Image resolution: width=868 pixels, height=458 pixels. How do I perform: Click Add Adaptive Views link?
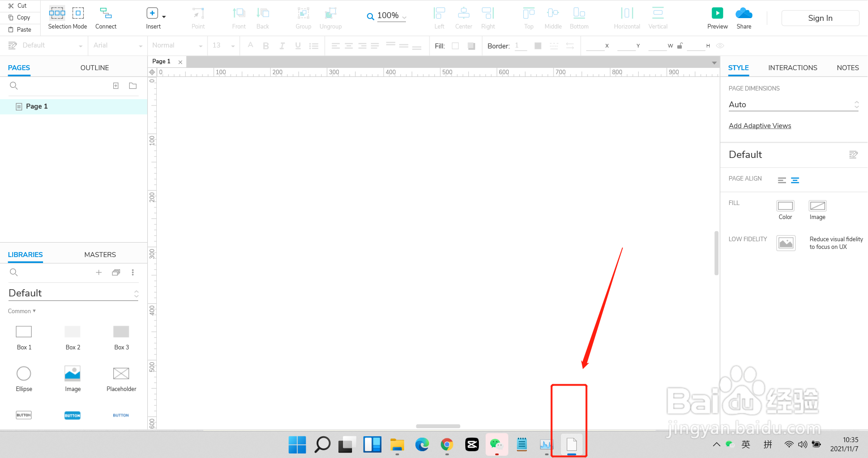(x=760, y=126)
